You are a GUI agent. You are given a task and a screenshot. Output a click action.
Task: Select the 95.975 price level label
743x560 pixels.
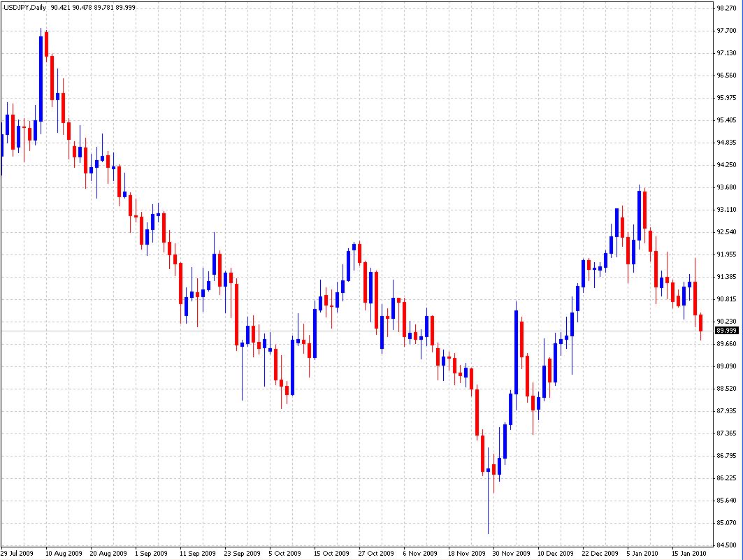coord(726,98)
